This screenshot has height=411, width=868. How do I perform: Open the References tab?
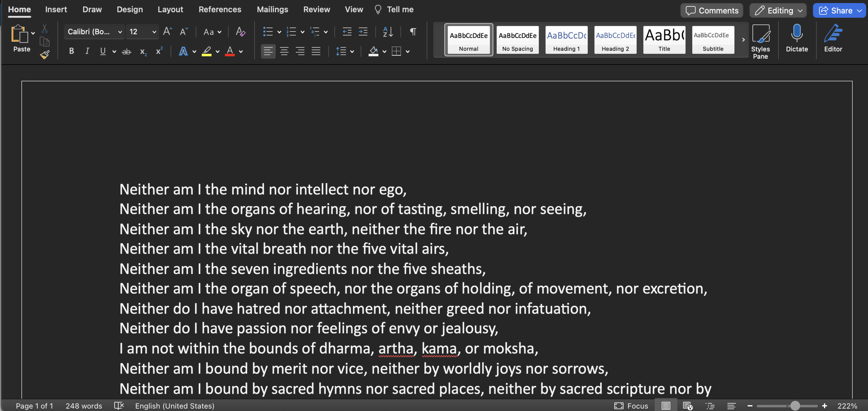coord(220,9)
